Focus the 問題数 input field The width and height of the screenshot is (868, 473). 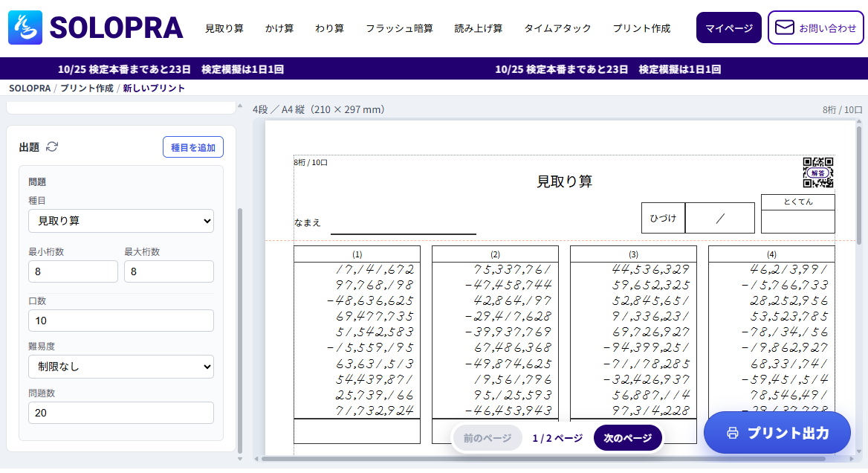click(121, 413)
